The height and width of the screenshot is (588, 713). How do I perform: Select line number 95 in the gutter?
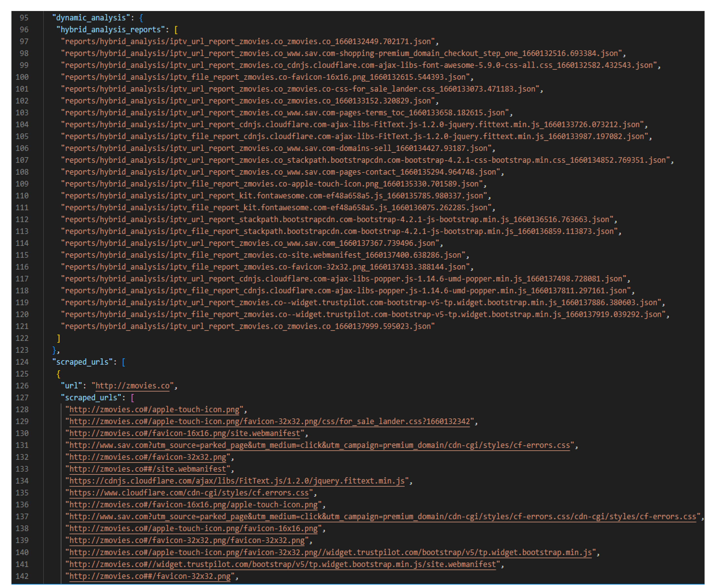[24, 18]
